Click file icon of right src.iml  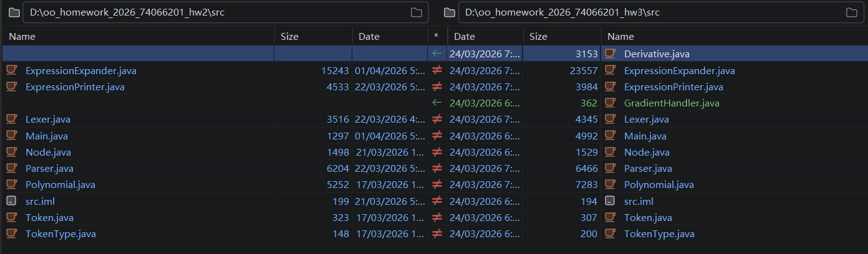(x=610, y=200)
